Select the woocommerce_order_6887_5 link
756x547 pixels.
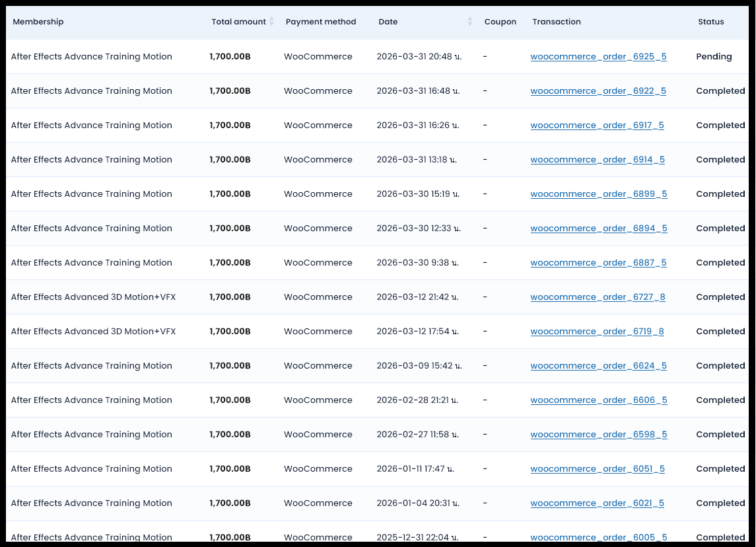coord(598,263)
